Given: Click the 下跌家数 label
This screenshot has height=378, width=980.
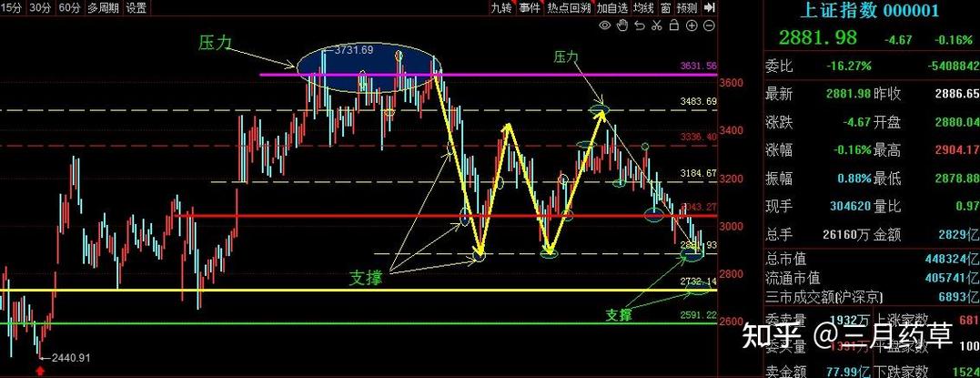Looking at the screenshot, I should pos(902,371).
